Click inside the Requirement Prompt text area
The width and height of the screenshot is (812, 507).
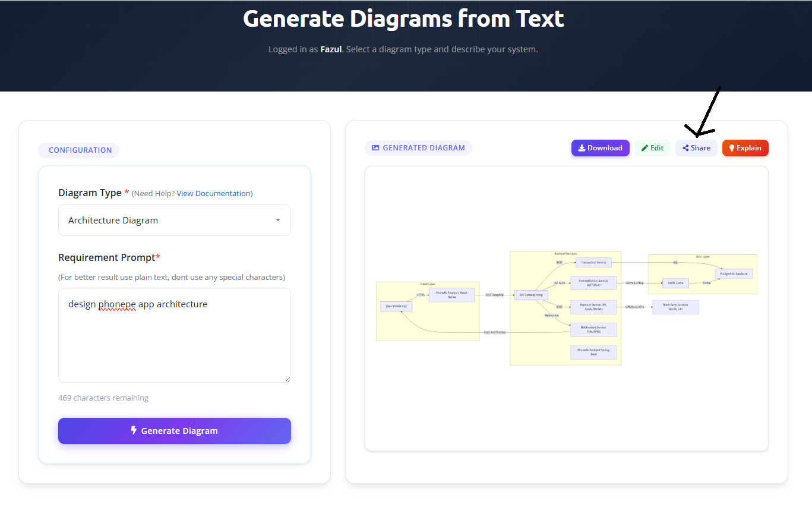[175, 335]
